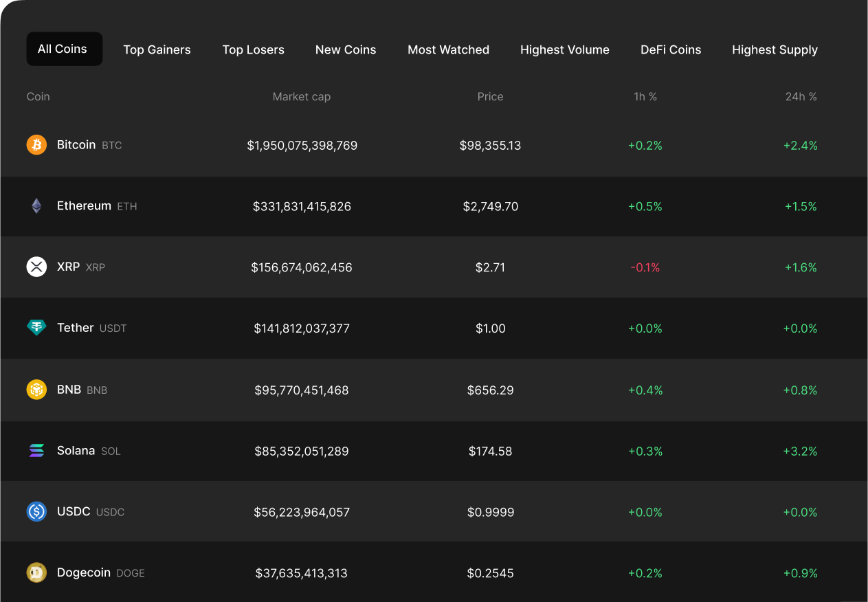
Task: Click the USDC blue coin icon
Action: 36,511
